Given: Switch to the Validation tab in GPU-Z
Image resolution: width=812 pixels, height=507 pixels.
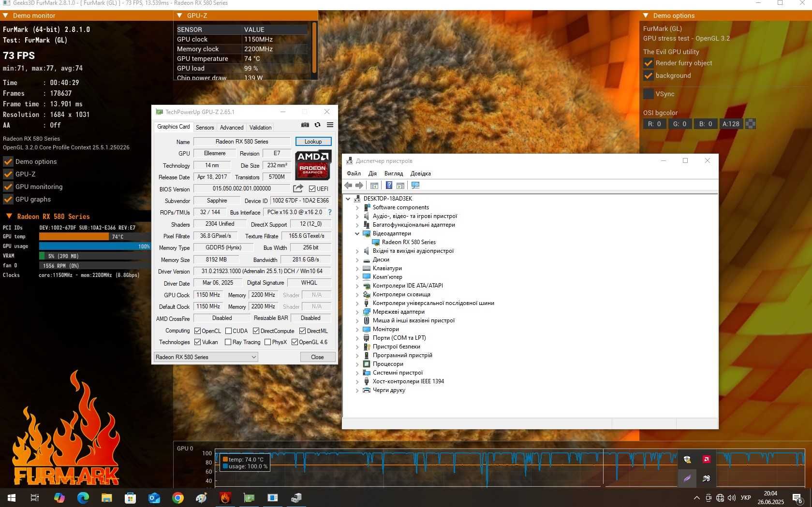Looking at the screenshot, I should pos(260,128).
